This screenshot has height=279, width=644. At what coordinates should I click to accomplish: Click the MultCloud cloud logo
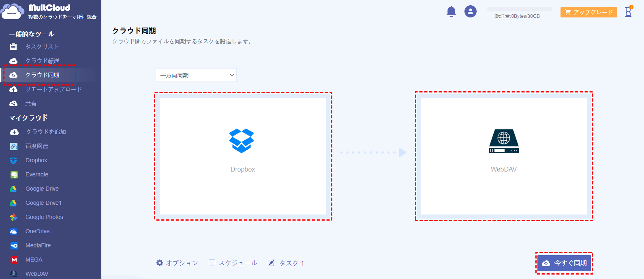coord(12,11)
